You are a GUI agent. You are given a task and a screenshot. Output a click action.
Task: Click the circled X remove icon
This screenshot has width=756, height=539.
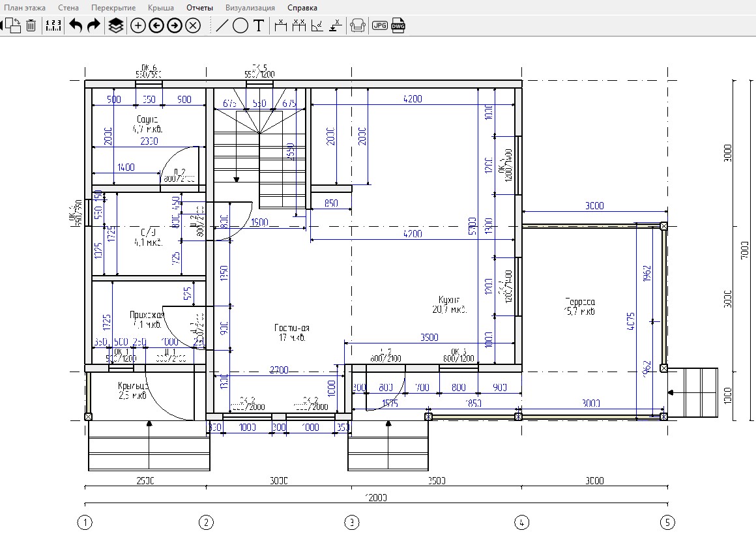pos(193,25)
